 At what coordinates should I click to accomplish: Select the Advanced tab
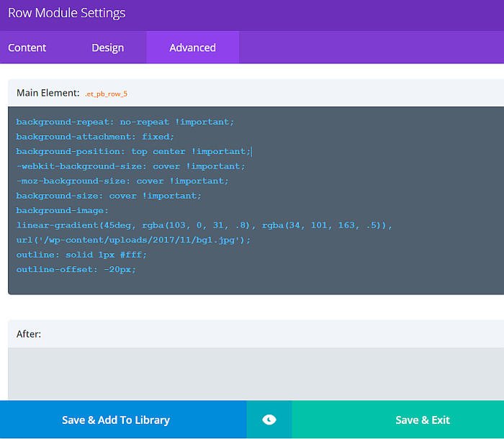[192, 47]
